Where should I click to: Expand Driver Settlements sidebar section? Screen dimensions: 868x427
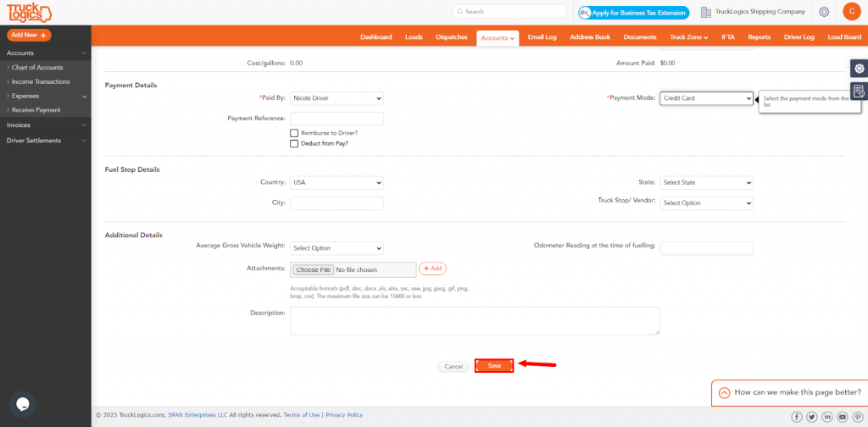point(46,141)
